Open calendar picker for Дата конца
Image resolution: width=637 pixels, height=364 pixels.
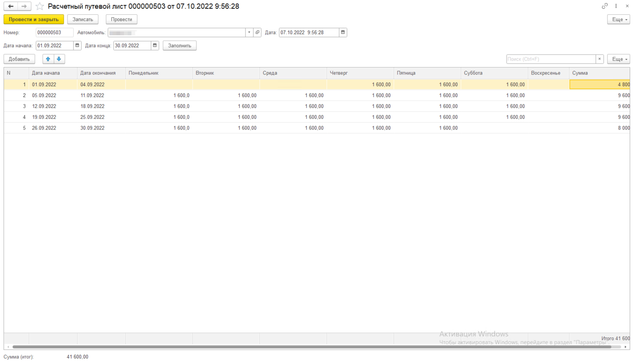click(155, 46)
